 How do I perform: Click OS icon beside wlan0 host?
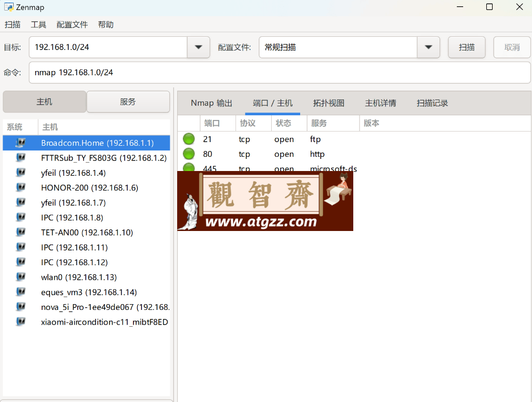point(21,277)
